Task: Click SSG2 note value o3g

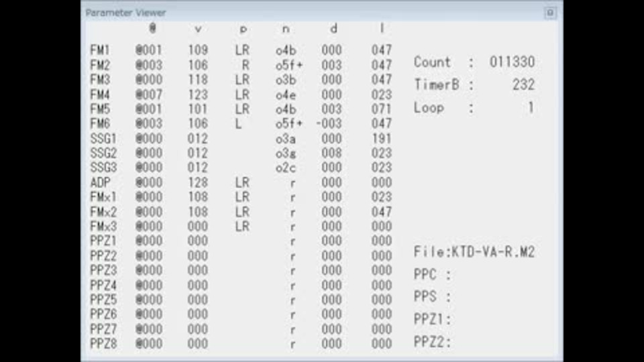Action: coord(286,154)
